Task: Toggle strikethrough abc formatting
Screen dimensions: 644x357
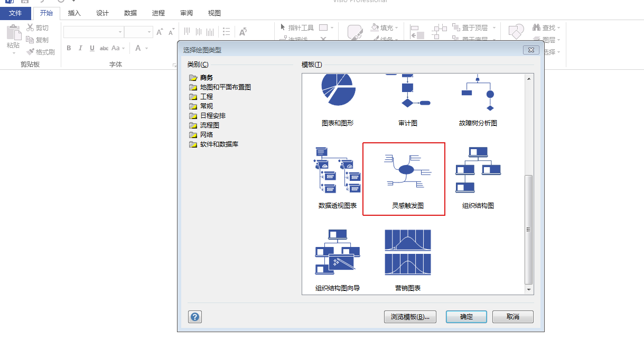Action: [104, 48]
